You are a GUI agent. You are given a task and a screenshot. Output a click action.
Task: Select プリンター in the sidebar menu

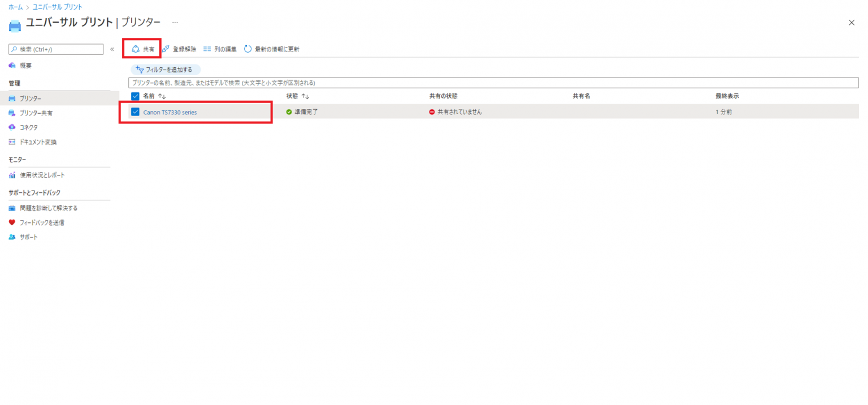coord(31,98)
